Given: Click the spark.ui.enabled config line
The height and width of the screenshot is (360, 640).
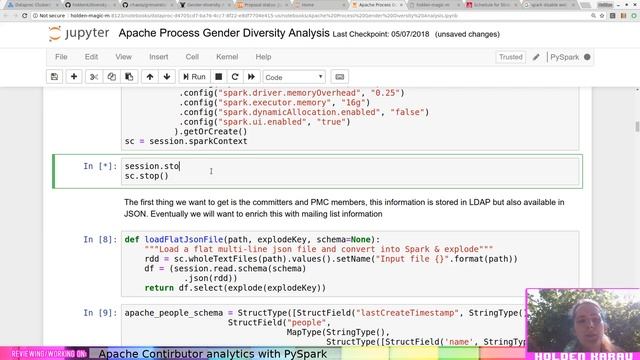Looking at the screenshot, I should [264, 122].
